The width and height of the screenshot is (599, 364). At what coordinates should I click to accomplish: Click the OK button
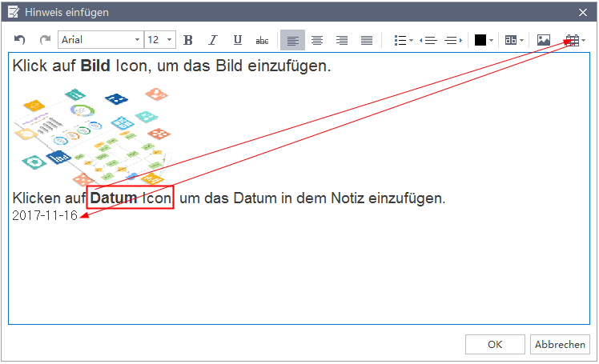pos(495,345)
